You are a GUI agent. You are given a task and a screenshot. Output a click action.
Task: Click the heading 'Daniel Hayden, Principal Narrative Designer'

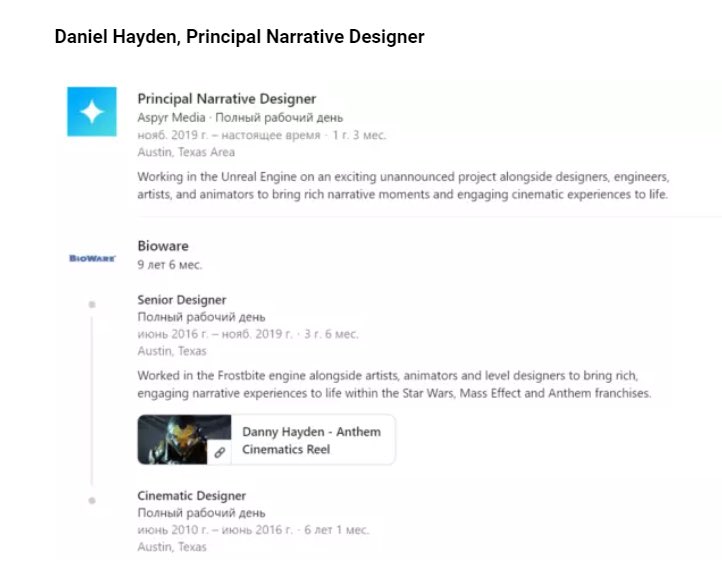tap(239, 36)
